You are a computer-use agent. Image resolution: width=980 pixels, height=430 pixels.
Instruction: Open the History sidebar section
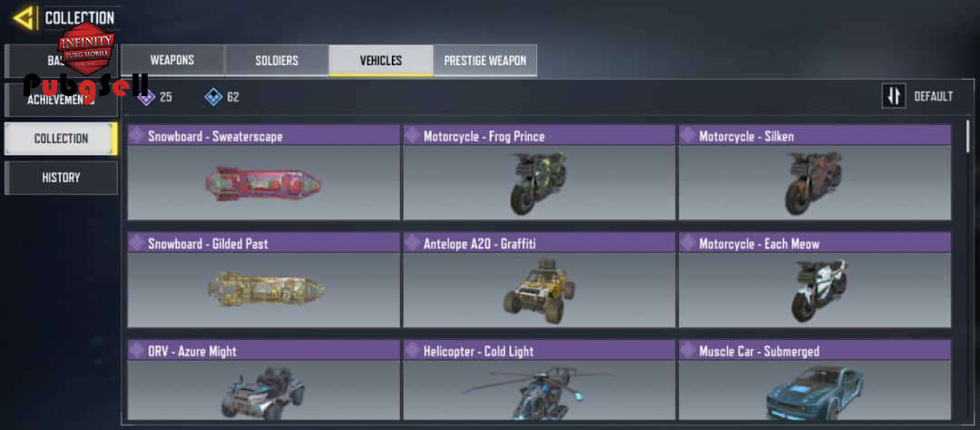pyautogui.click(x=62, y=178)
